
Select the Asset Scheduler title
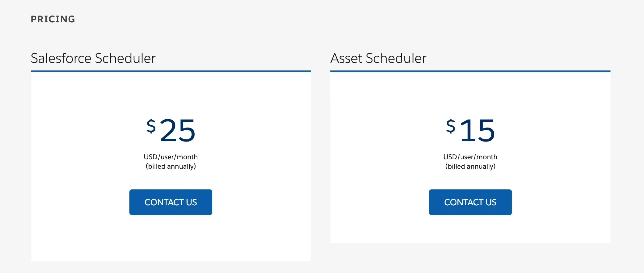[x=378, y=58]
